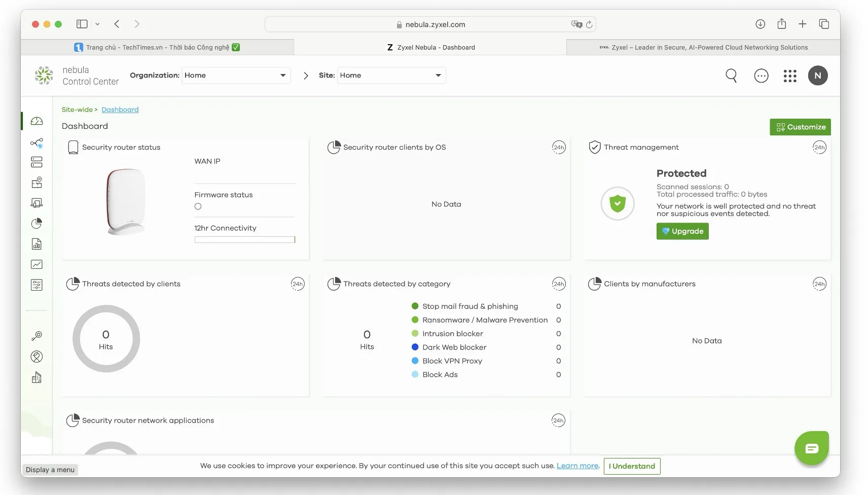Open the organization buildings sidebar icon
The image size is (868, 495).
[37, 377]
